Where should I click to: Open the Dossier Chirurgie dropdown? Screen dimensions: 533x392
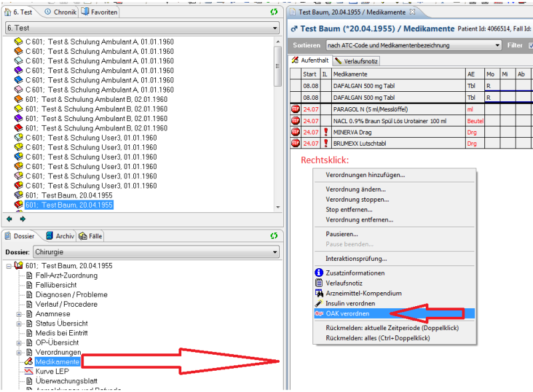(x=275, y=252)
